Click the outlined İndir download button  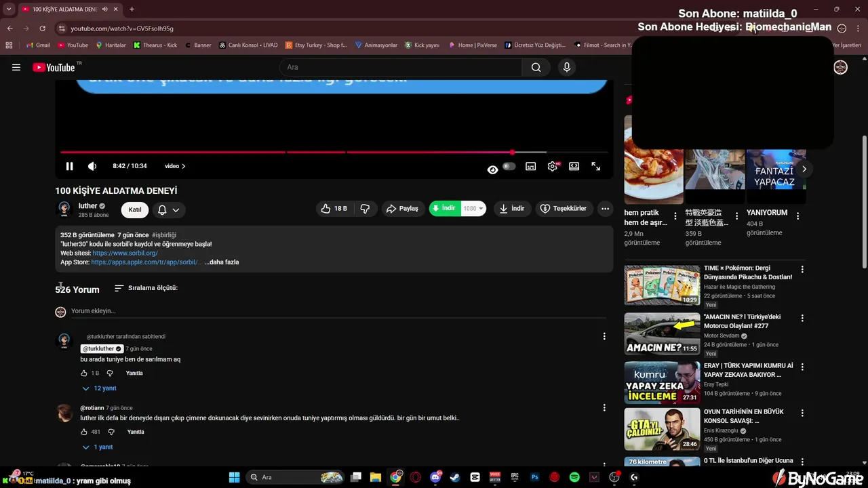click(x=512, y=209)
